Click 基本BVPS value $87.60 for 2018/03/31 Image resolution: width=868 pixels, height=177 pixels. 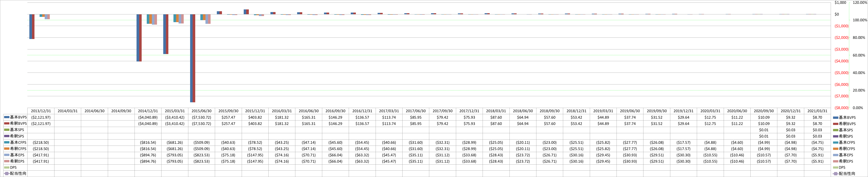click(x=496, y=118)
